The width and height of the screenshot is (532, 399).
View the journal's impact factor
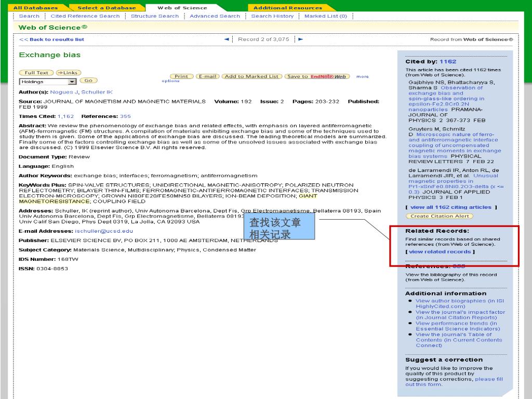460,314
